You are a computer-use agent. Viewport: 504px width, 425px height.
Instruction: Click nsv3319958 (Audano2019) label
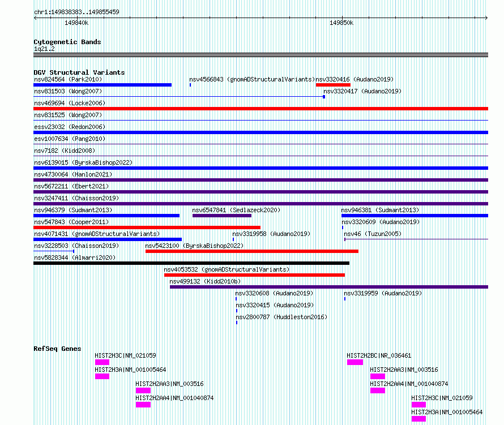(x=271, y=234)
